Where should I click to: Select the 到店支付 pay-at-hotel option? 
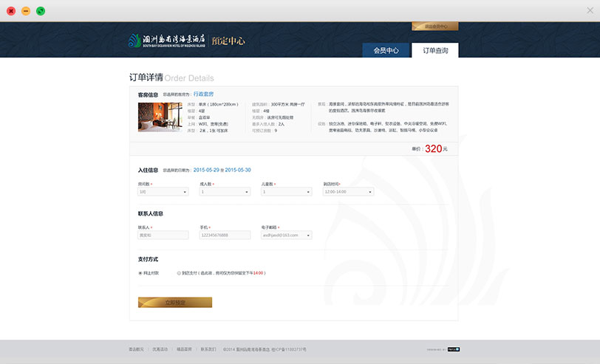point(179,272)
